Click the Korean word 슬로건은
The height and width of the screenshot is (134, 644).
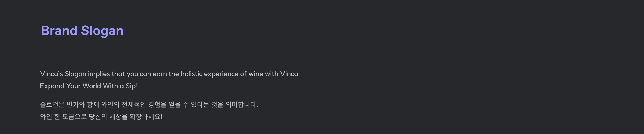(52, 104)
